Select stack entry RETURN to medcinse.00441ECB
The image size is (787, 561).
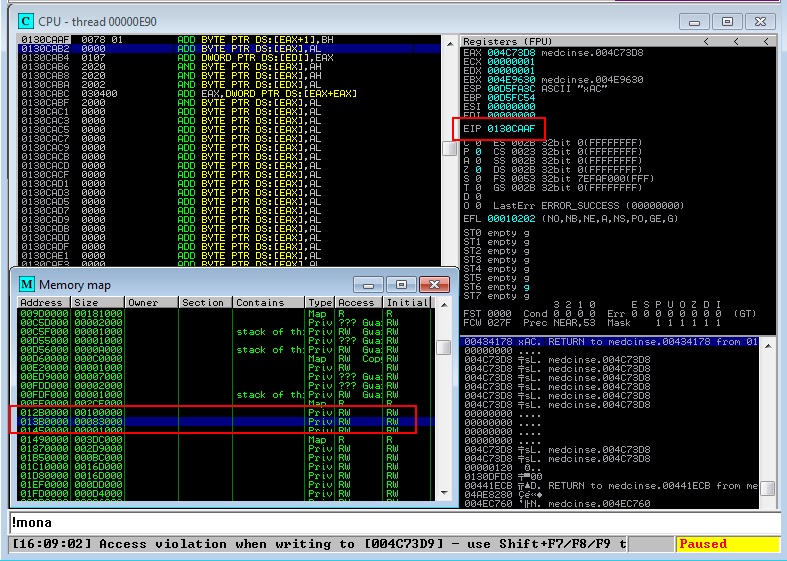point(609,486)
